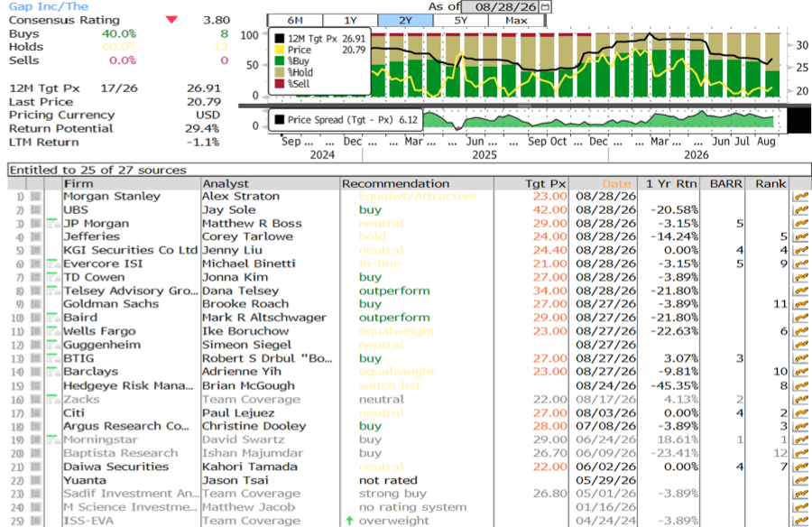Open chart icon for Jefferies row
Viewport: 812px width, 527px height.
coord(800,236)
